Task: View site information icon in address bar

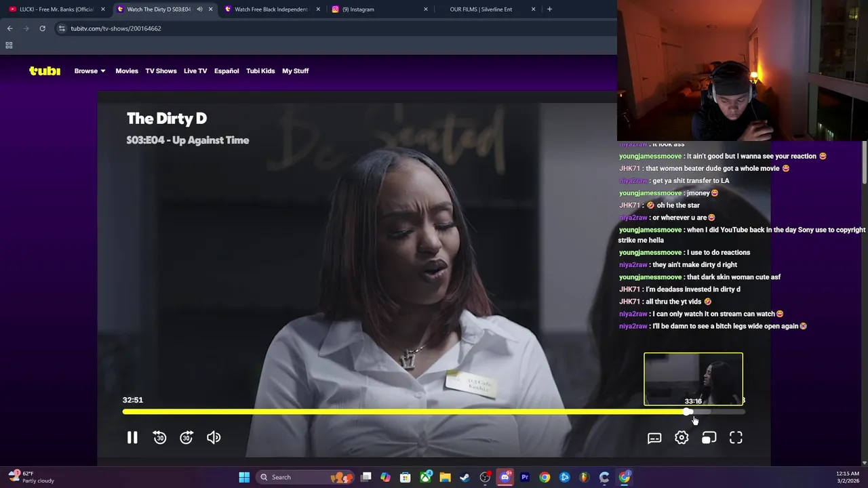Action: [x=62, y=28]
